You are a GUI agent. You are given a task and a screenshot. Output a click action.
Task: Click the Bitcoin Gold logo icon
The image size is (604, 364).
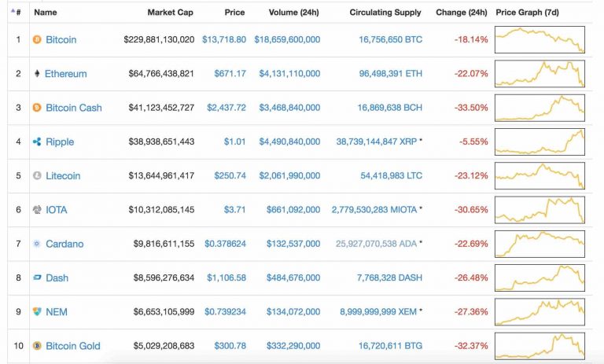click(x=37, y=346)
